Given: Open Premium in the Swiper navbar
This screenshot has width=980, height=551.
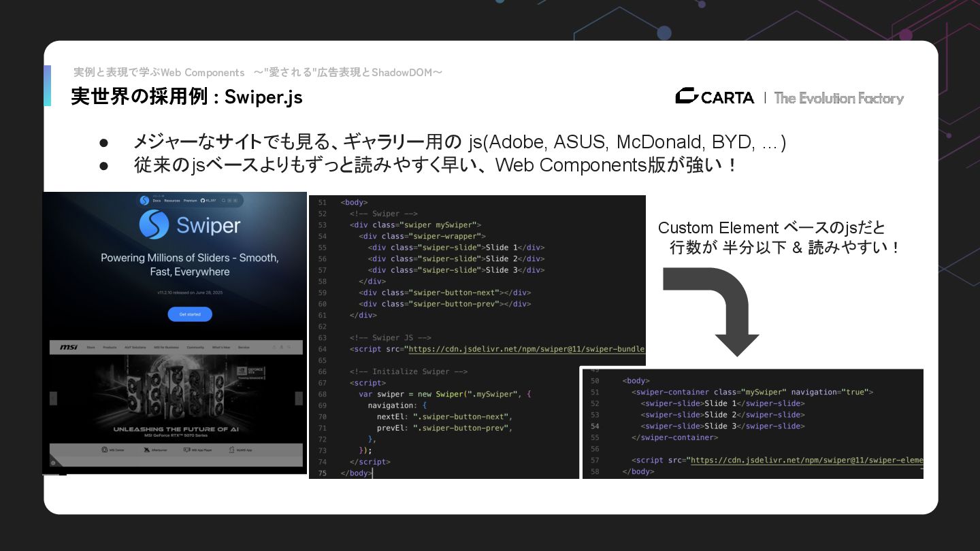Looking at the screenshot, I should [190, 201].
